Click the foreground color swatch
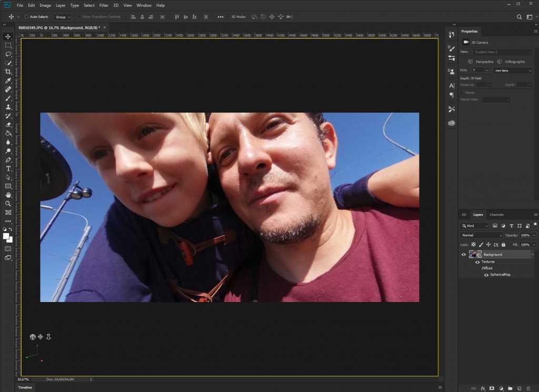The height and width of the screenshot is (392, 539). click(6, 236)
